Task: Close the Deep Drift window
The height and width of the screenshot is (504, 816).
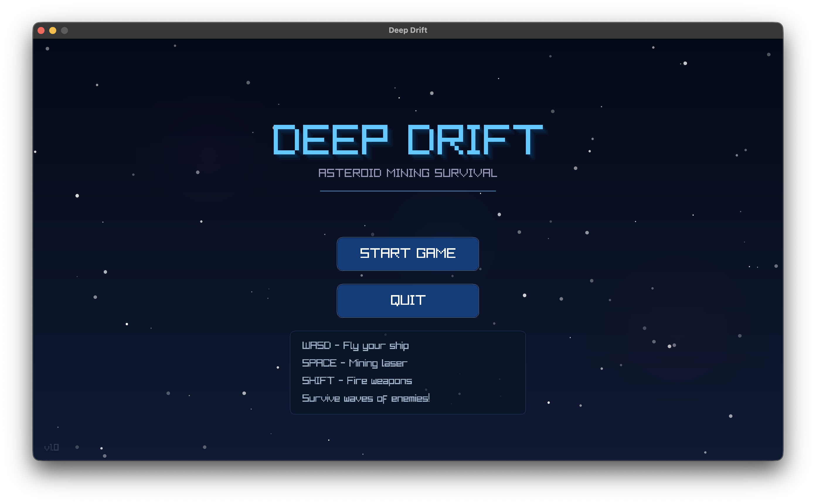Action: (41, 30)
